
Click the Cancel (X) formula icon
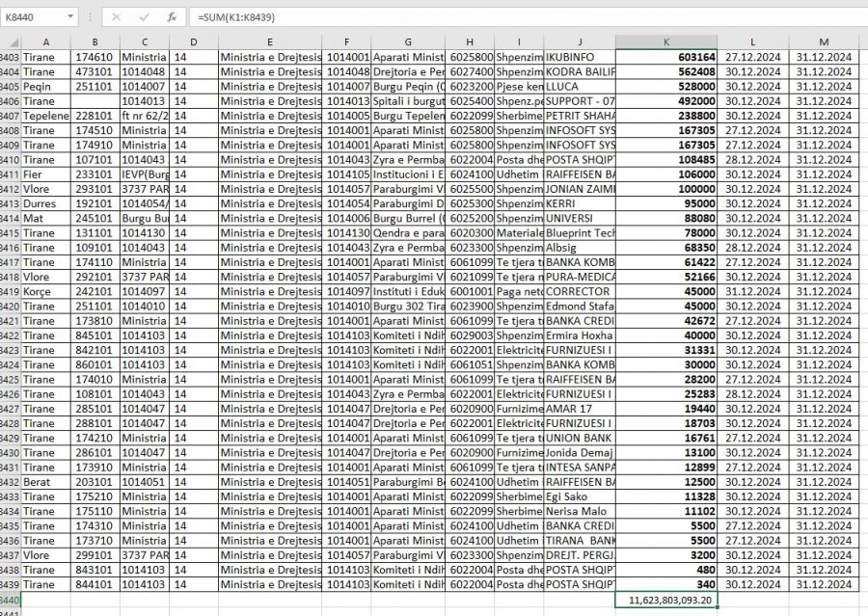(x=116, y=17)
